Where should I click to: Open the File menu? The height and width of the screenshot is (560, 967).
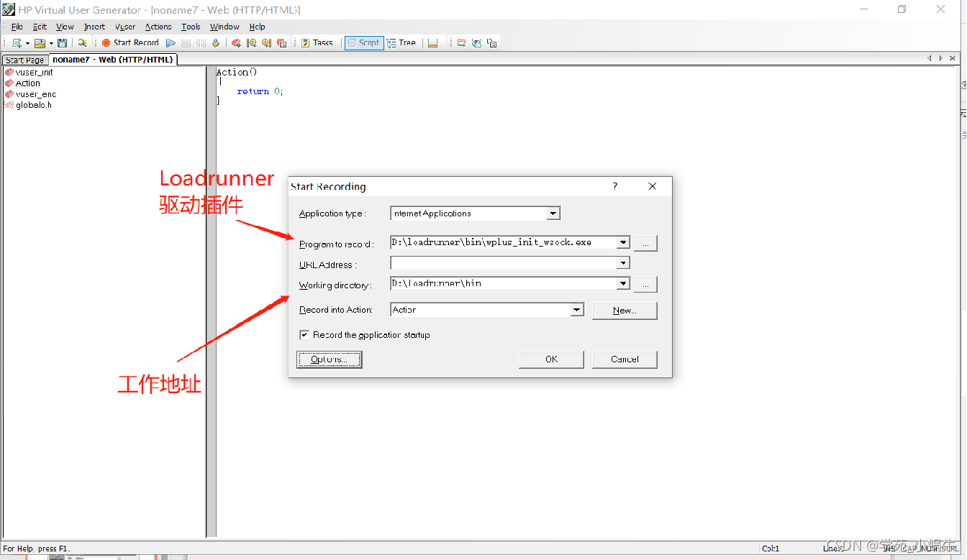tap(17, 27)
